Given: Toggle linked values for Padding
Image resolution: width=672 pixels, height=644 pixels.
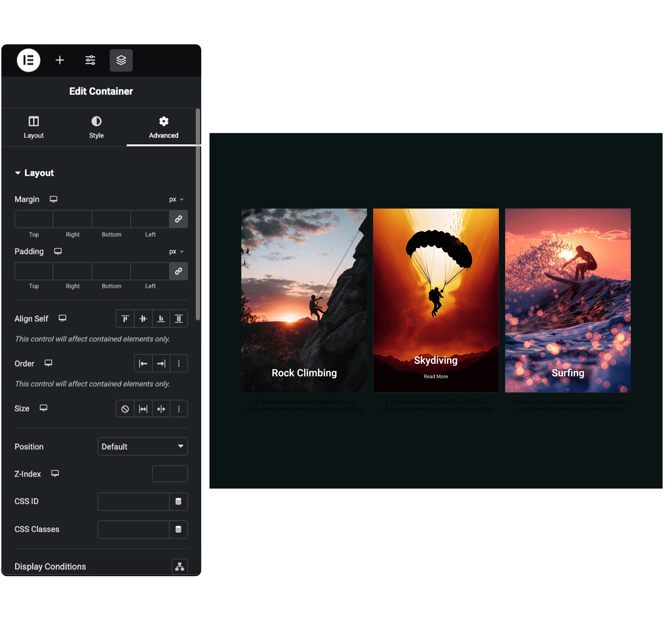Looking at the screenshot, I should click(x=178, y=271).
